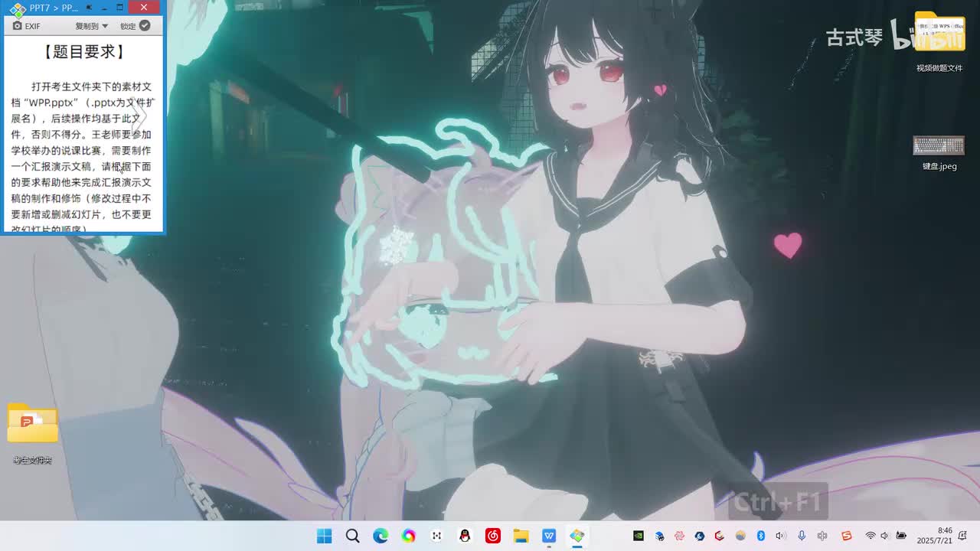Click the blue cube tray icon
The width and height of the screenshot is (980, 551).
click(x=659, y=536)
